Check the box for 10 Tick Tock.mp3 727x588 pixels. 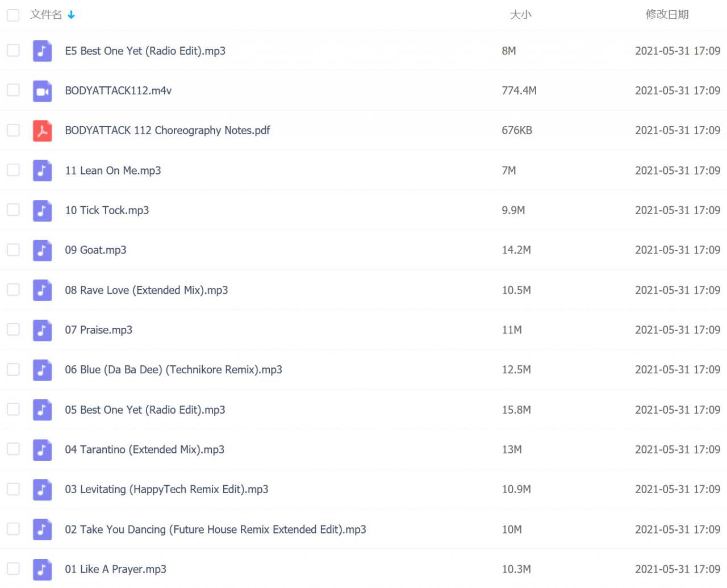point(13,210)
